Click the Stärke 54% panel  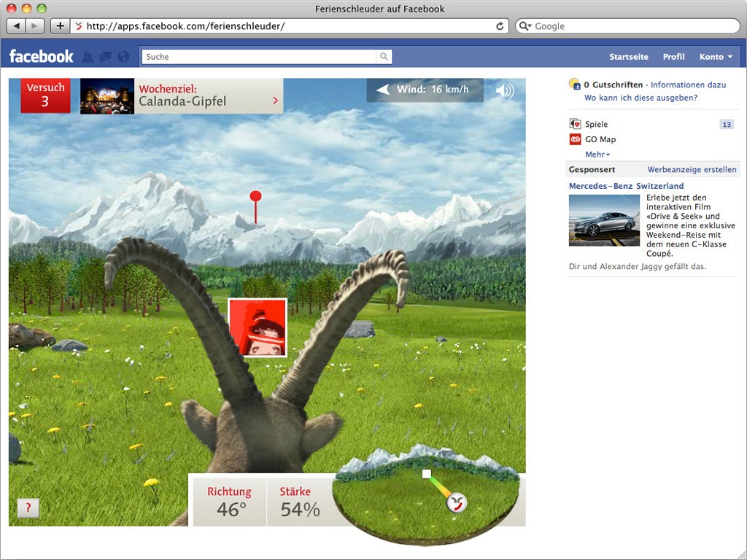pos(300,501)
